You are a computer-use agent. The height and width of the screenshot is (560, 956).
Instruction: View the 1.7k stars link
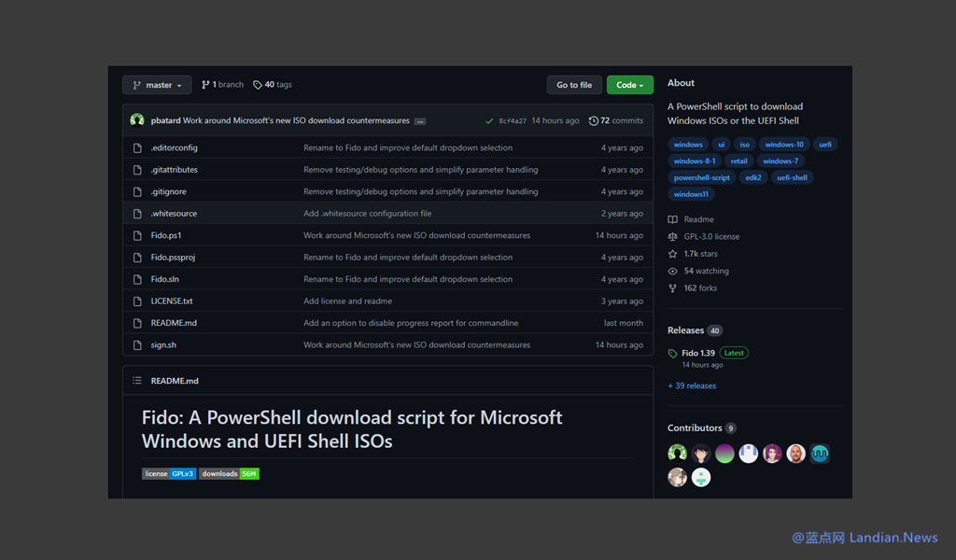pyautogui.click(x=700, y=254)
